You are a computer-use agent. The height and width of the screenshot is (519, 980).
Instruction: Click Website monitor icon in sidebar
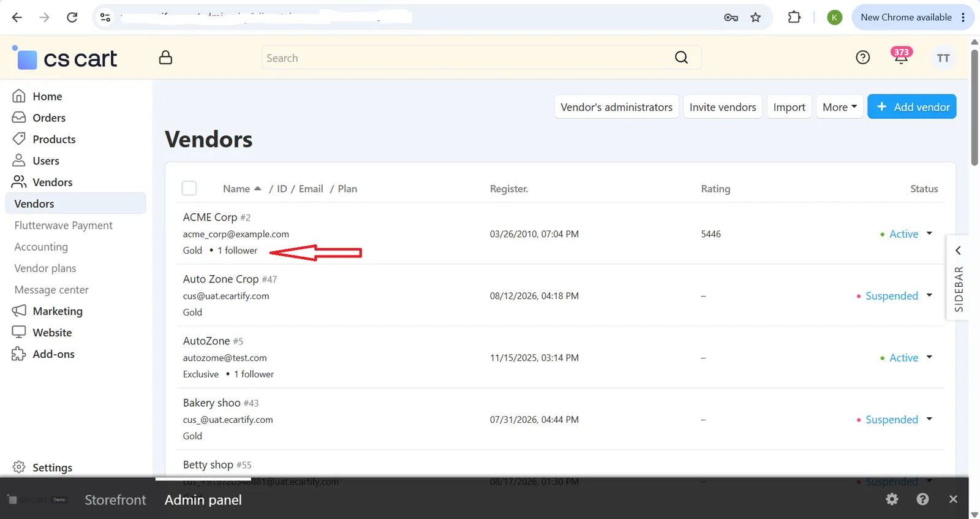tap(19, 332)
